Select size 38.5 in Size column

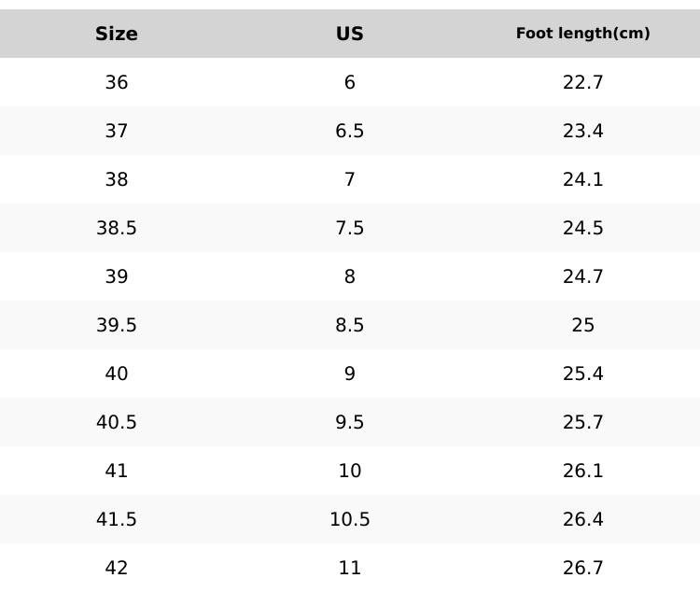pyautogui.click(x=117, y=228)
